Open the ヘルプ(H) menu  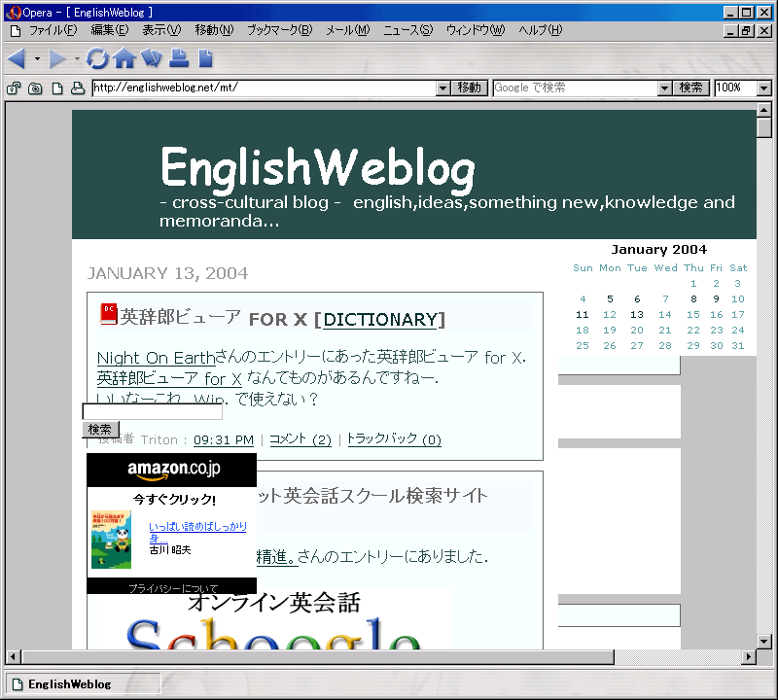click(x=541, y=30)
